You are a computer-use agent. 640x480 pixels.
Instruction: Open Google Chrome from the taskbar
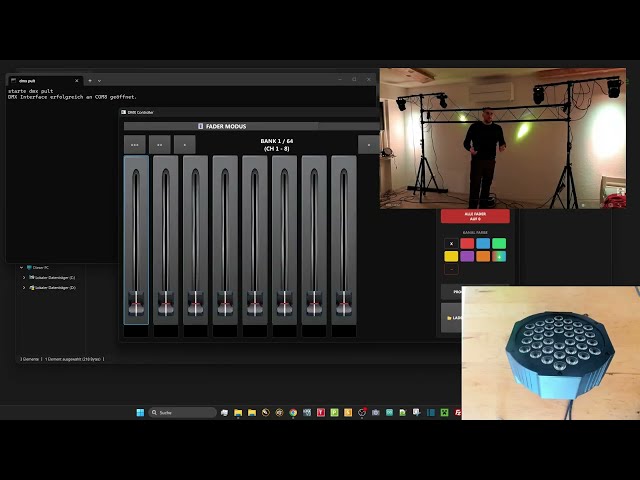293,413
